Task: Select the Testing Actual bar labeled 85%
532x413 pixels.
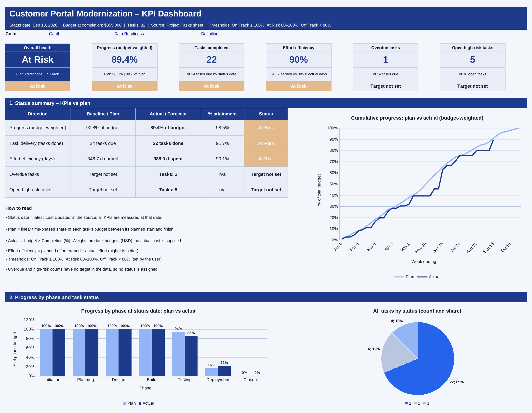Action: pyautogui.click(x=191, y=356)
